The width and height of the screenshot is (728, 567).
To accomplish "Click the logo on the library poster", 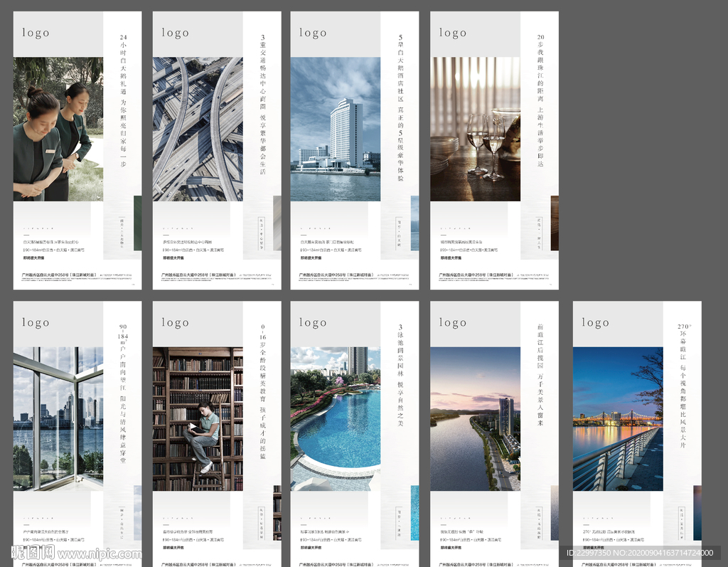I will (175, 322).
